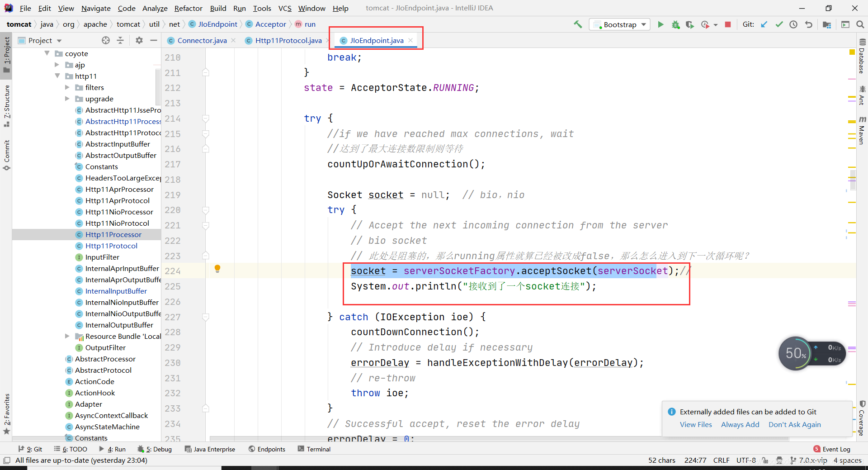Click the profiler run icon

point(705,24)
